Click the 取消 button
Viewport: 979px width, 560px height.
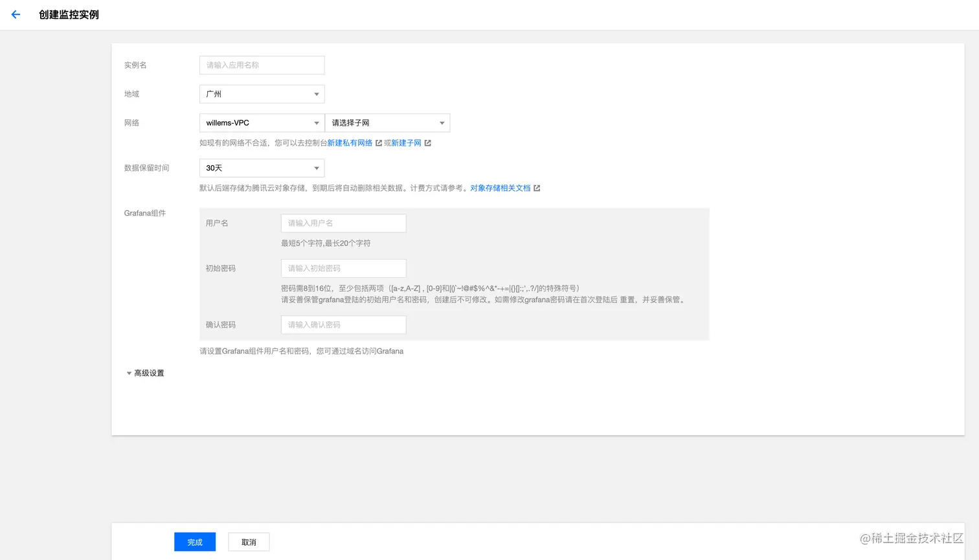(x=249, y=542)
